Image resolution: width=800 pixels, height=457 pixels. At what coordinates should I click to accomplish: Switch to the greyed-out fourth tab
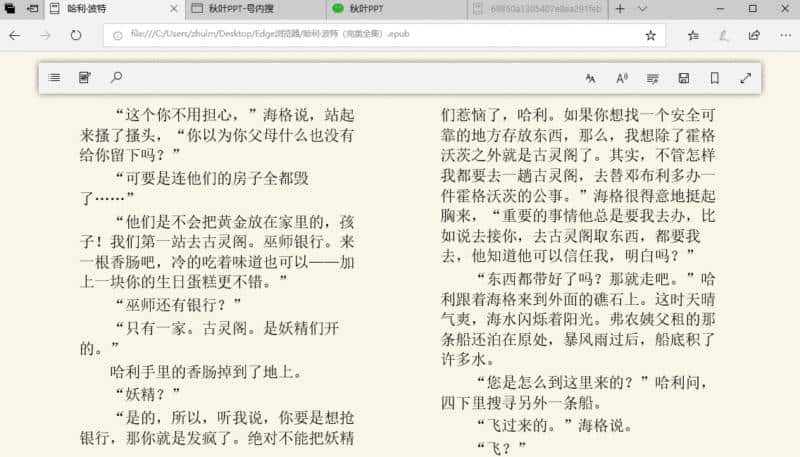coord(537,9)
